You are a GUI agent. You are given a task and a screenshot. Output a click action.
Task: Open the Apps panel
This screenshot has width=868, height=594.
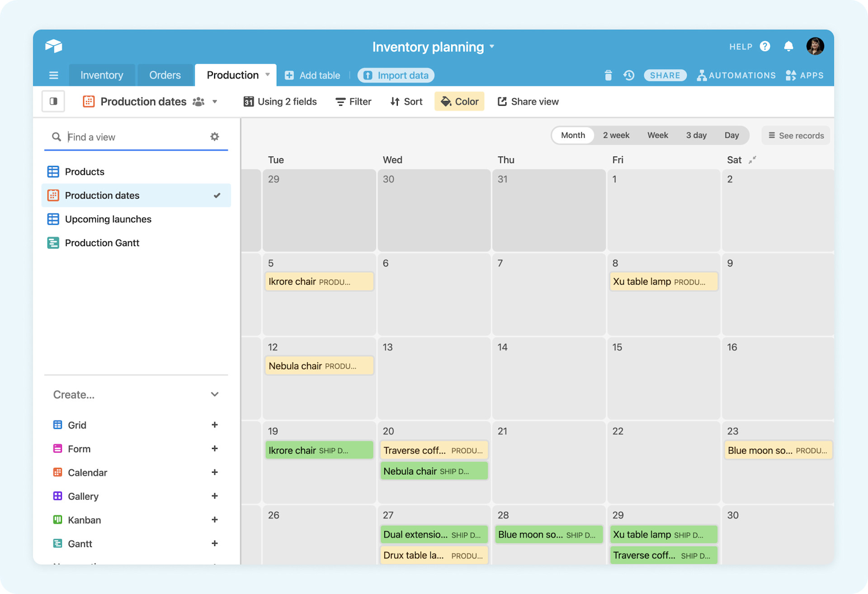coord(805,75)
